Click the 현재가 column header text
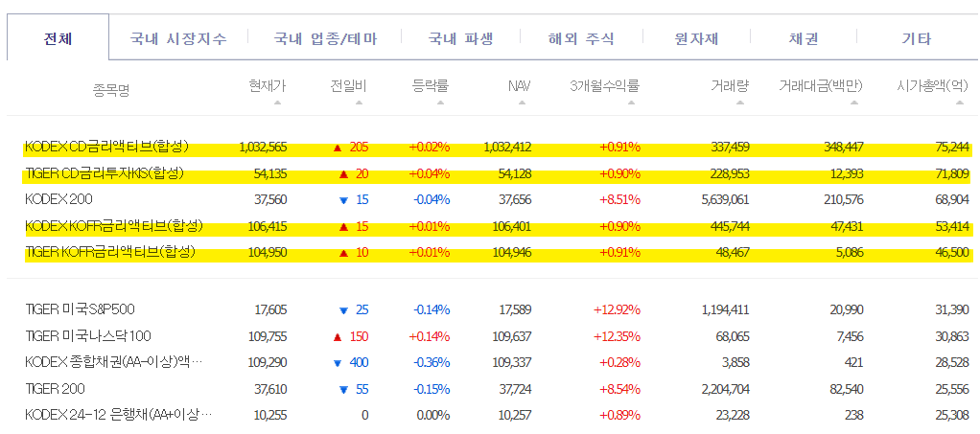 click(268, 85)
